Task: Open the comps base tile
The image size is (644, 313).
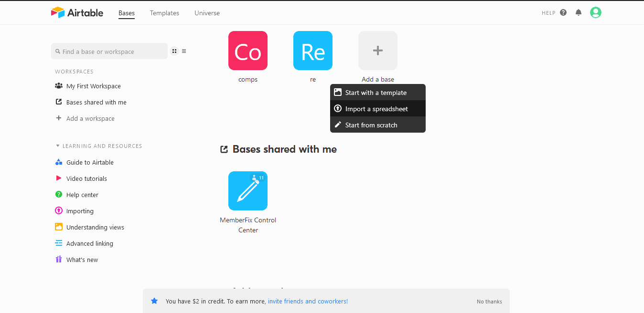Action: [247, 51]
